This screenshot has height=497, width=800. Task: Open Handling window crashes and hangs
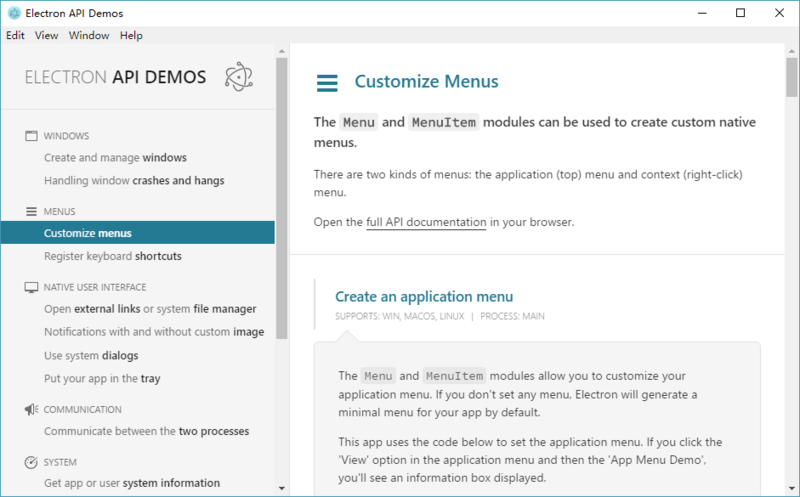(134, 181)
